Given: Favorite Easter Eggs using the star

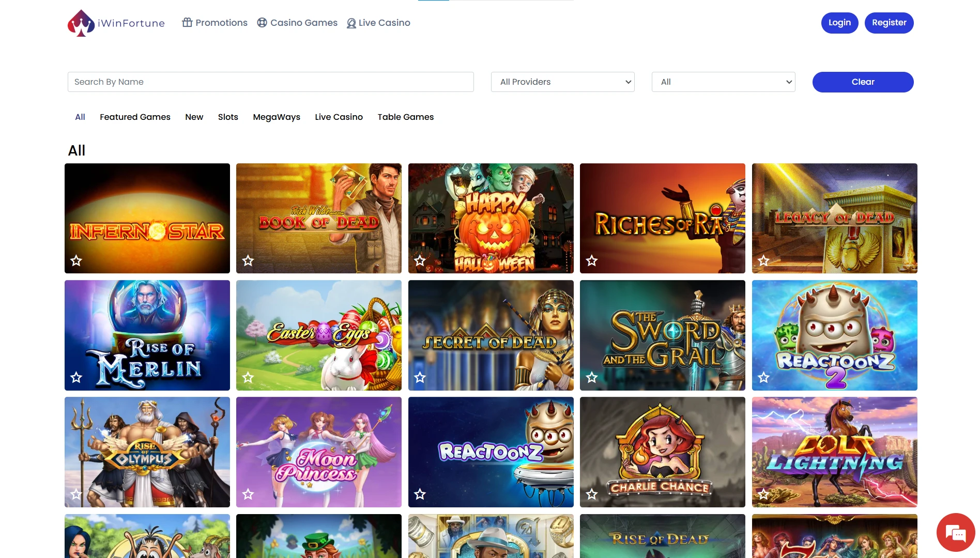Looking at the screenshot, I should [248, 378].
